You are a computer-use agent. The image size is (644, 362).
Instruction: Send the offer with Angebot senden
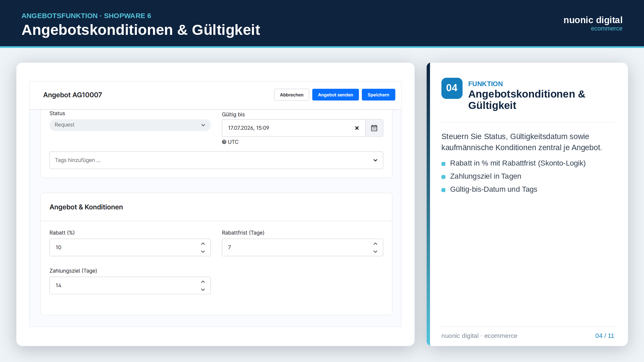335,95
